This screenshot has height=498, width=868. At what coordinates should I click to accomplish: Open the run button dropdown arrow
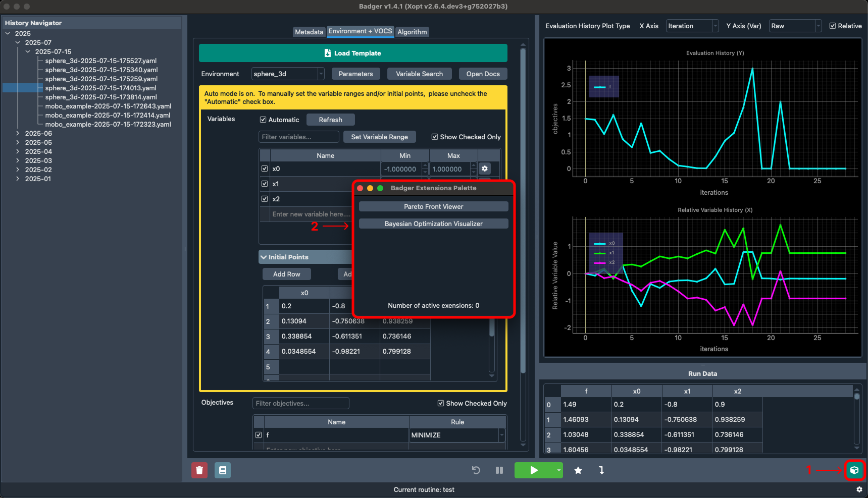pos(558,470)
